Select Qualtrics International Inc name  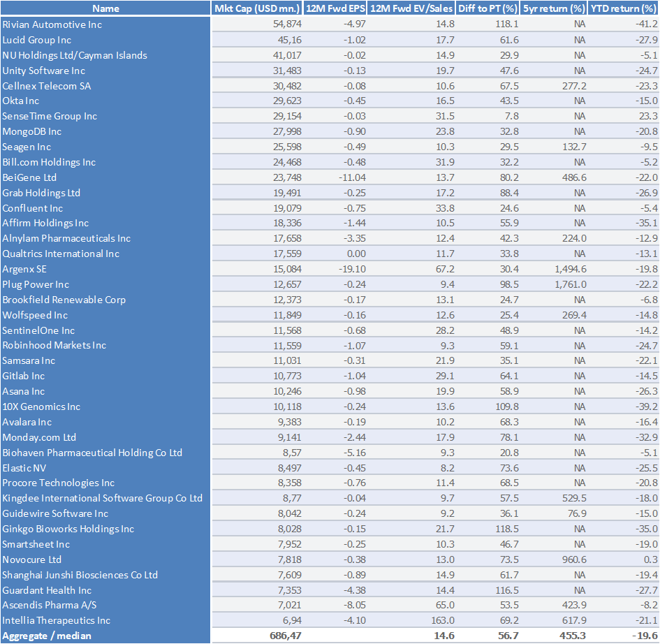[x=61, y=254]
